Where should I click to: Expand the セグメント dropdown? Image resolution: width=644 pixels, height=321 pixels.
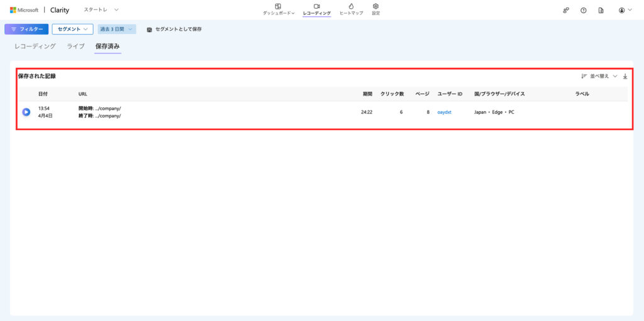click(72, 29)
